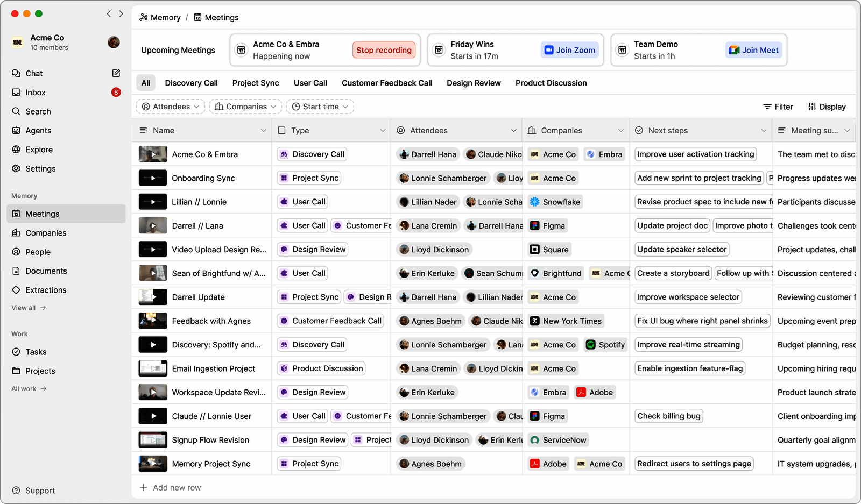The height and width of the screenshot is (504, 861).
Task: Select the Customer Feedback Call tab
Action: click(x=386, y=83)
